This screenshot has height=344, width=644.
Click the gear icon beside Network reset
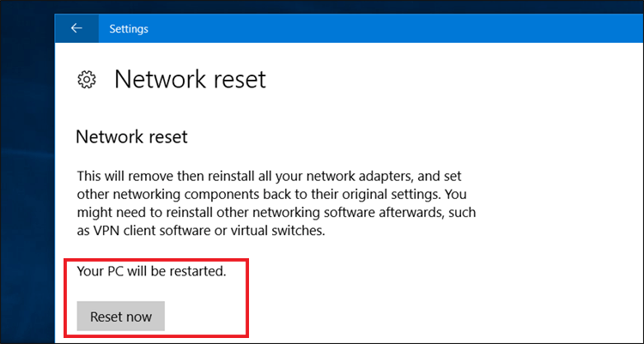point(86,80)
